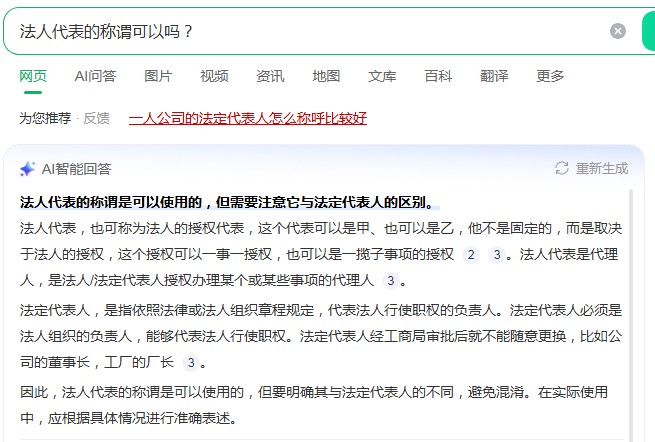The image size is (655, 442).
Task: Open the 地图 tab
Action: pos(326,76)
